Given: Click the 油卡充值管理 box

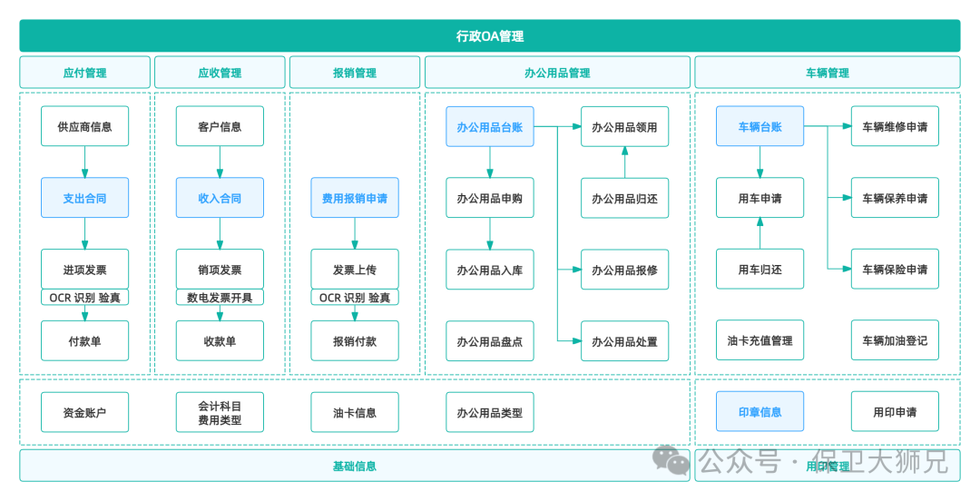Looking at the screenshot, I should click(759, 340).
